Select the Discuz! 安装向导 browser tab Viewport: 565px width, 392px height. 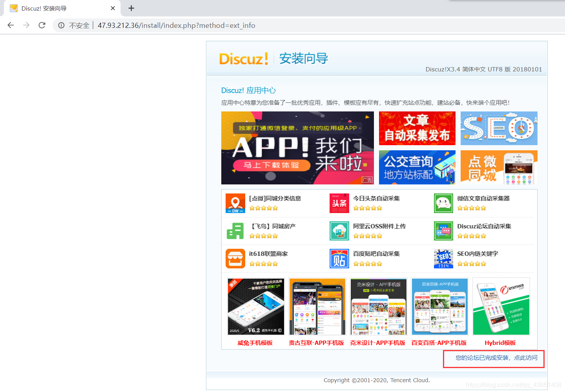click(x=63, y=8)
